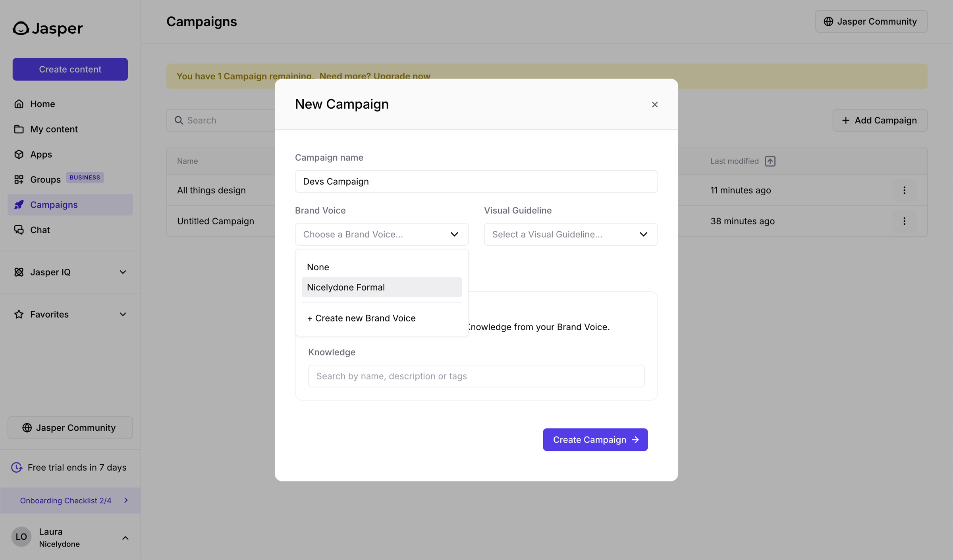Open the Apps section
Screen dimensions: 953x560
tap(70, 154)
